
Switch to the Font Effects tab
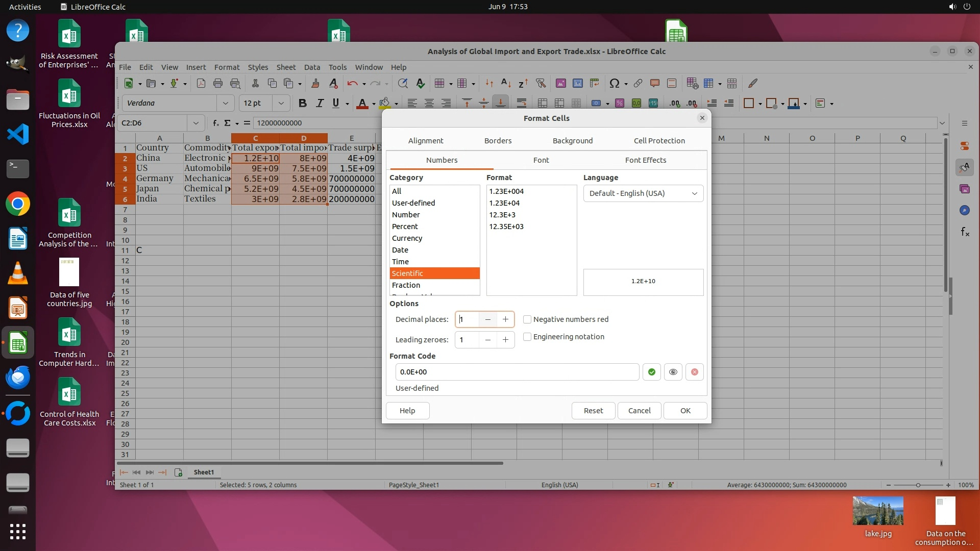pyautogui.click(x=645, y=160)
